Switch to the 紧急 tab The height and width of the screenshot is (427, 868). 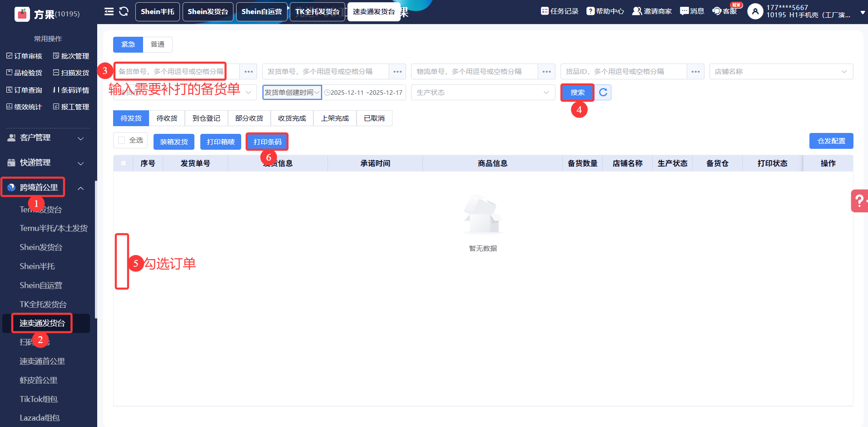pos(128,44)
